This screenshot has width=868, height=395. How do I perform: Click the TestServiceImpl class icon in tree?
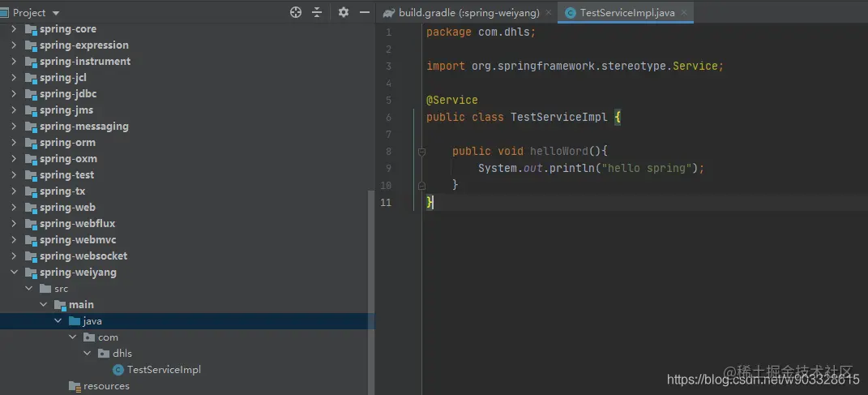(x=118, y=370)
